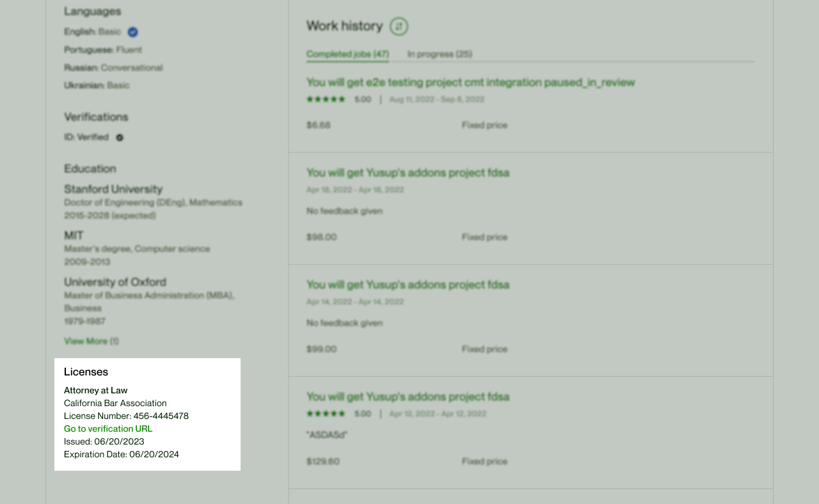Click the Attorney at Law license title

(95, 390)
